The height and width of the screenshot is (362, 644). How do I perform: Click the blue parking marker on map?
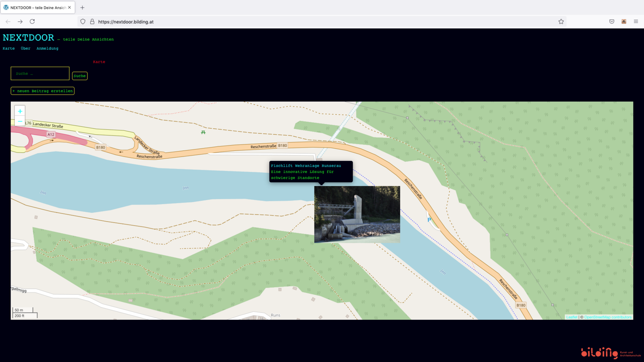(x=429, y=220)
